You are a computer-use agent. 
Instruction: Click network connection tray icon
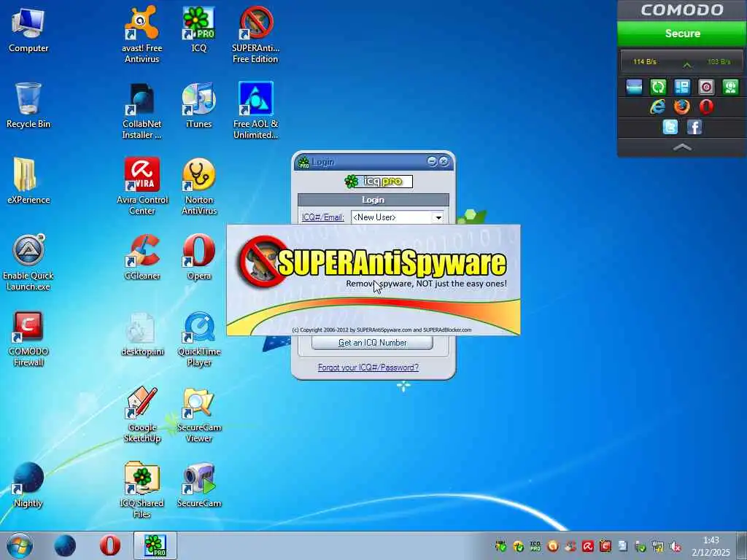coord(658,546)
